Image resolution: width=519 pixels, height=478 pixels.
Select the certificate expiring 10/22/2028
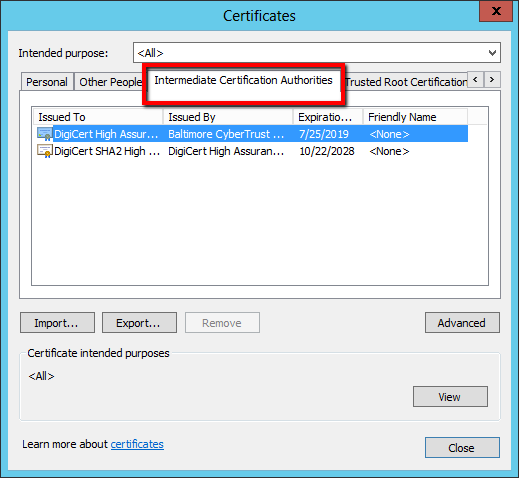[x=251, y=151]
